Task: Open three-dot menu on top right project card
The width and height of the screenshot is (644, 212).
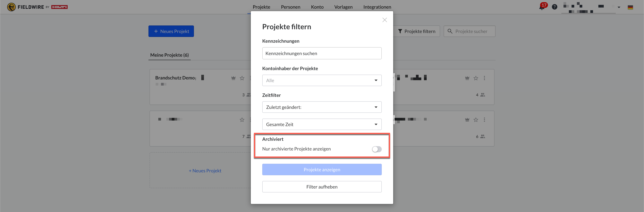Action: [484, 78]
